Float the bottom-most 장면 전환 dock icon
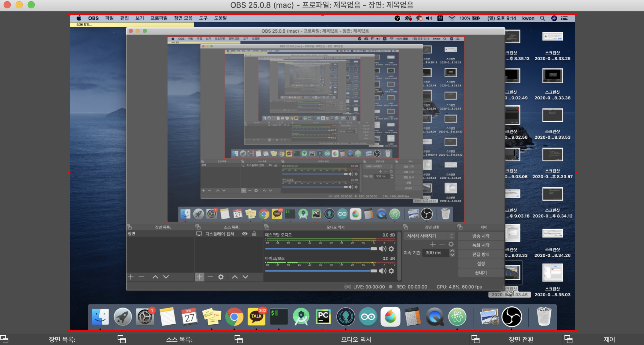The height and width of the screenshot is (345, 644). click(476, 339)
